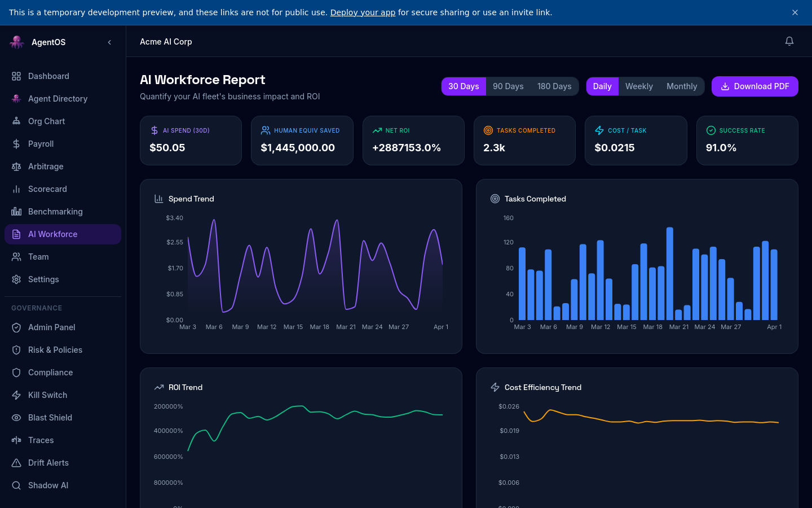
Task: Download the report as PDF
Action: pyautogui.click(x=754, y=86)
